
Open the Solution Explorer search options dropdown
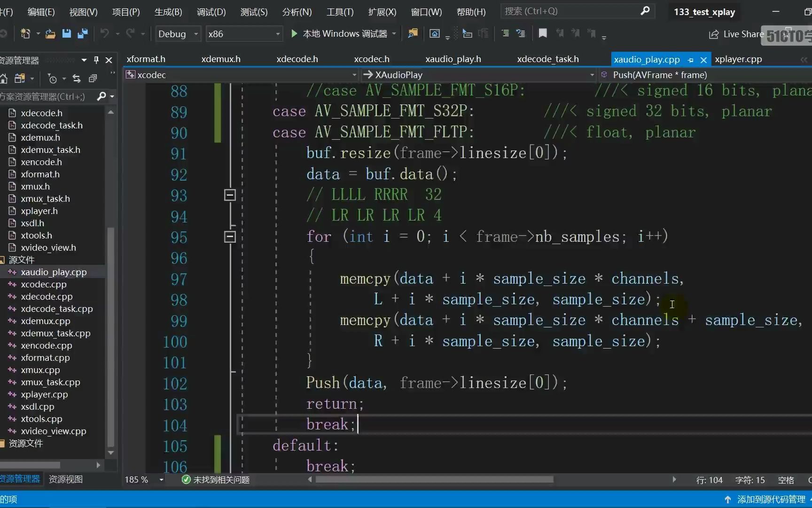pos(112,96)
